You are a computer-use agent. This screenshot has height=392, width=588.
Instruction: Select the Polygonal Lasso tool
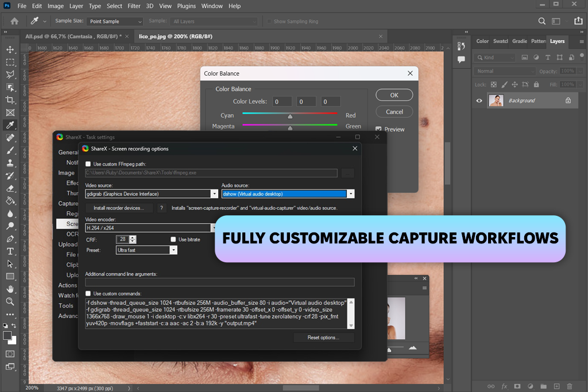(10, 75)
